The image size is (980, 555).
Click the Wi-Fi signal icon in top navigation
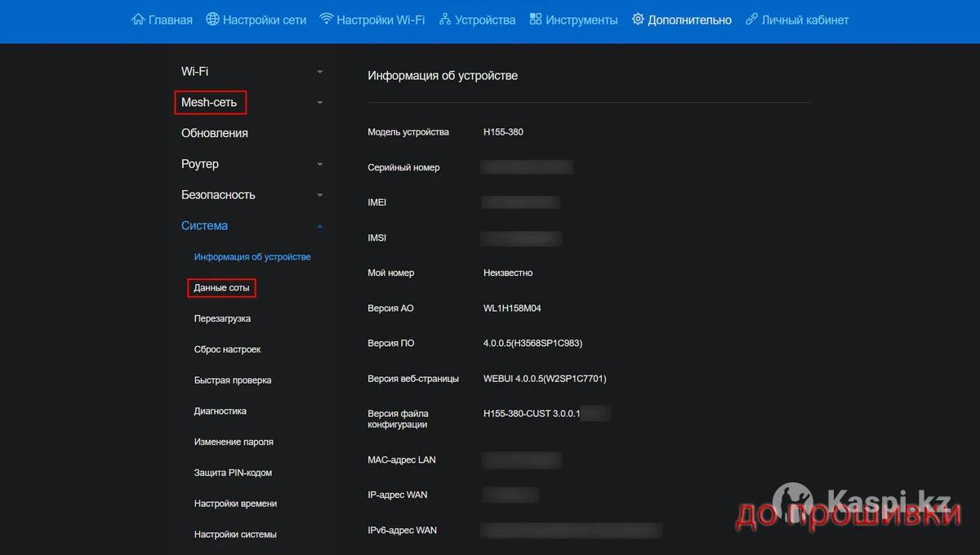click(x=326, y=20)
